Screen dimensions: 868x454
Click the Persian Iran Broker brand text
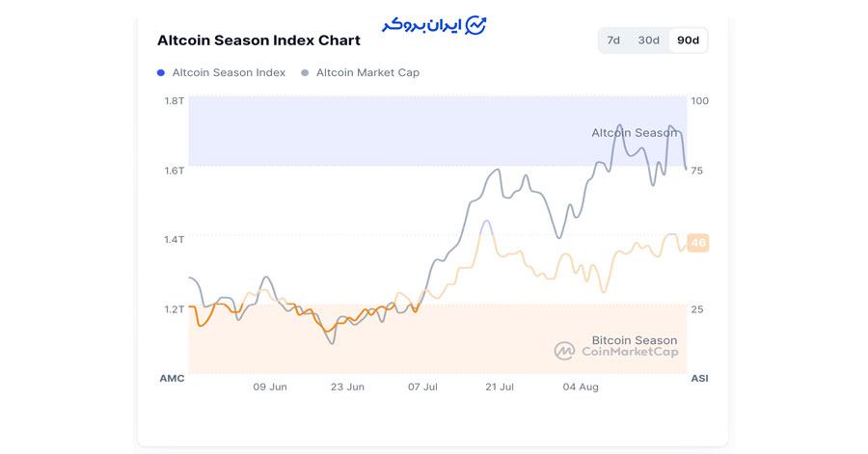(420, 25)
